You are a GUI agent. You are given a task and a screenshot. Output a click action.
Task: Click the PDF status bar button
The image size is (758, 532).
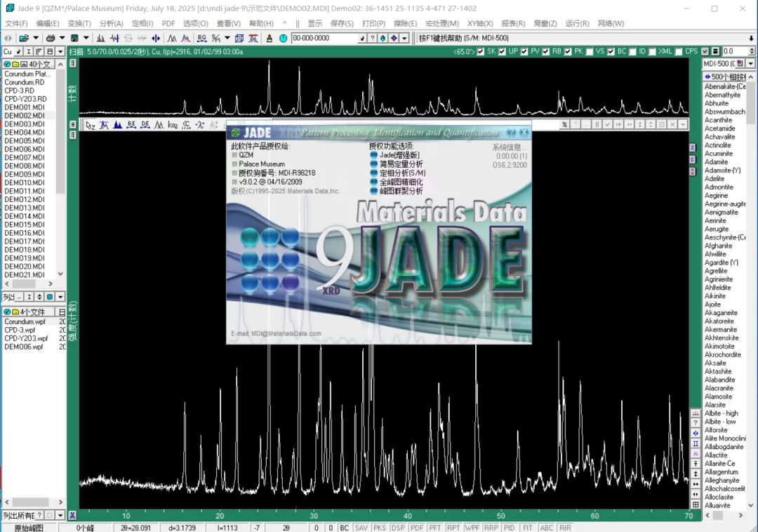(417, 528)
